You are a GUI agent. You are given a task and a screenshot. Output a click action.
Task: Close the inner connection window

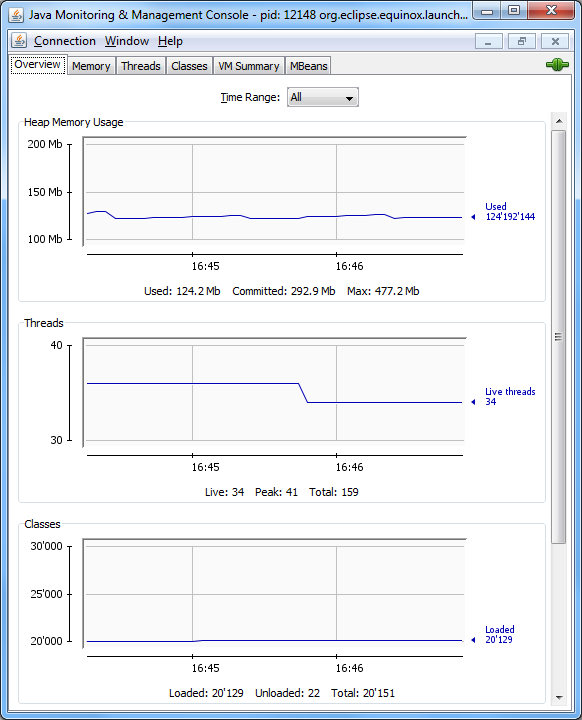tap(555, 41)
